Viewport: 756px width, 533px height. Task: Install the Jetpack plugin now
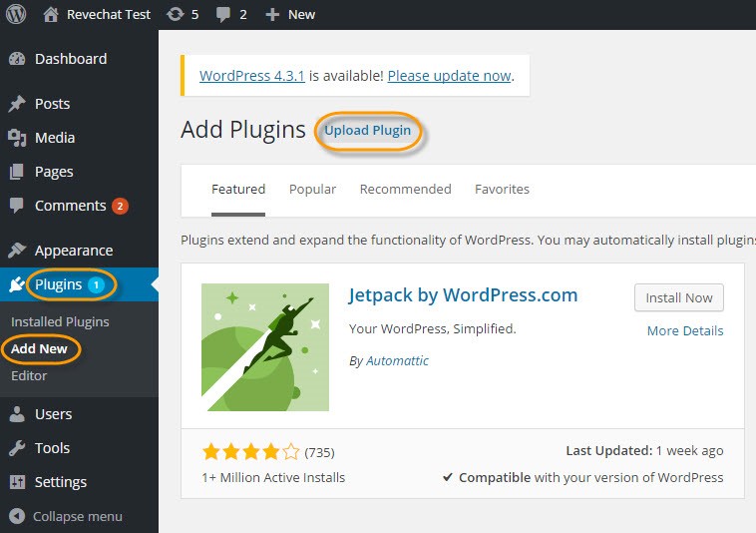coord(678,297)
